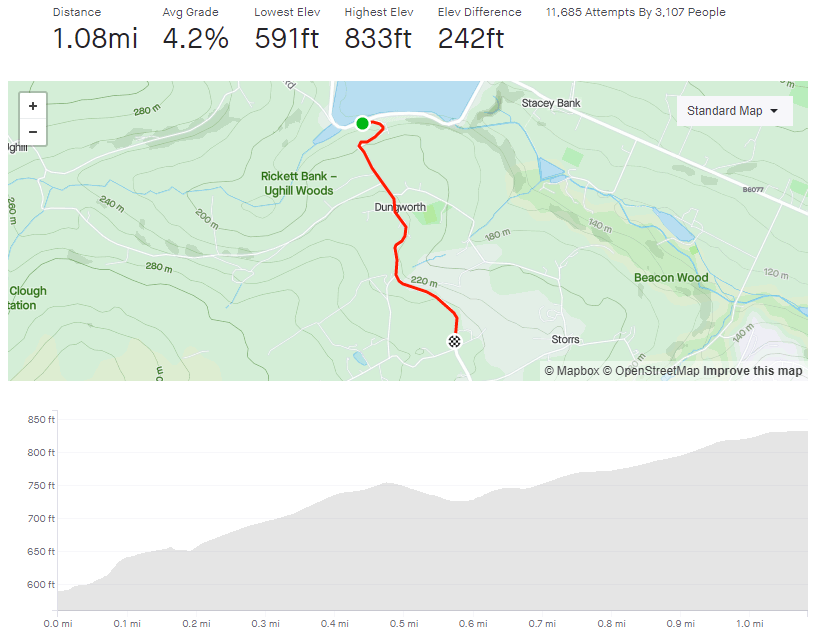
Task: Click the Rickett Bank – Ughill Woods label
Action: click(297, 183)
